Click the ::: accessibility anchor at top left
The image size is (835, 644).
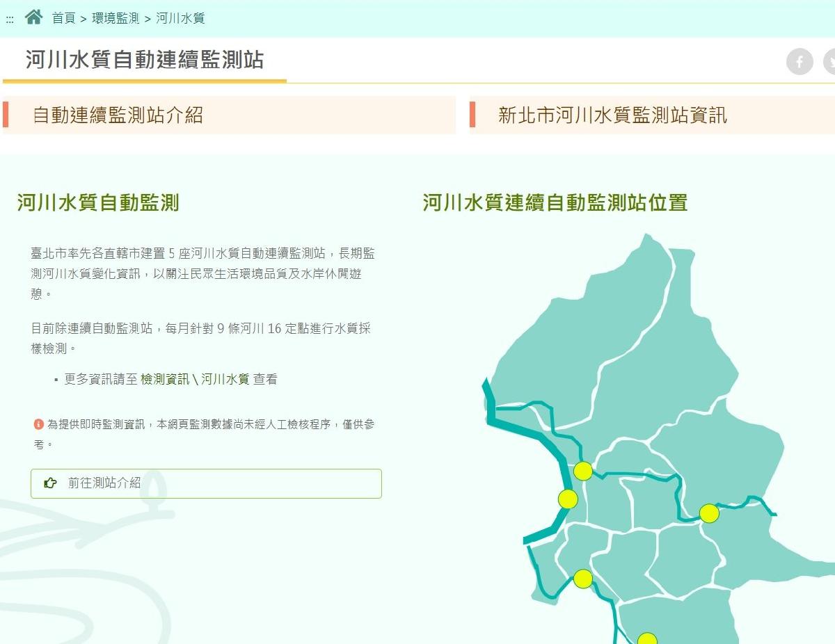pos(10,19)
